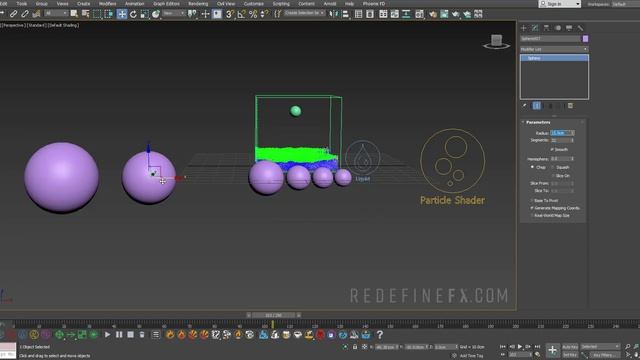Click Add Time Tag in status bar
Viewport: 640px width, 360px height.
[471, 356]
